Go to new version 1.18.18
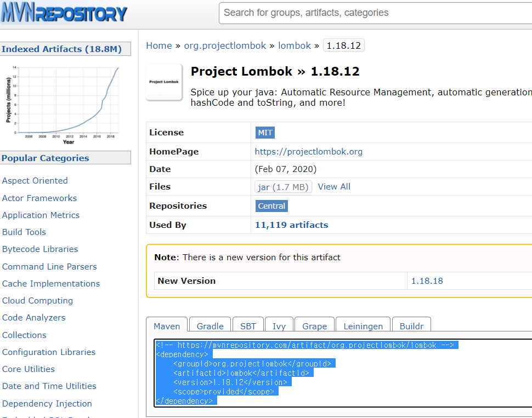532x418 pixels. (x=427, y=280)
